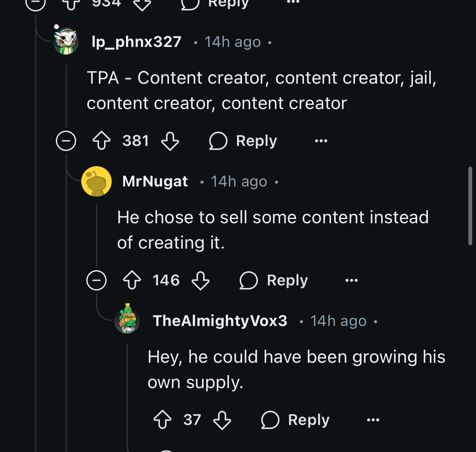The image size is (476, 452).
Task: Open more options for MrNugat's comment
Action: coord(351,280)
